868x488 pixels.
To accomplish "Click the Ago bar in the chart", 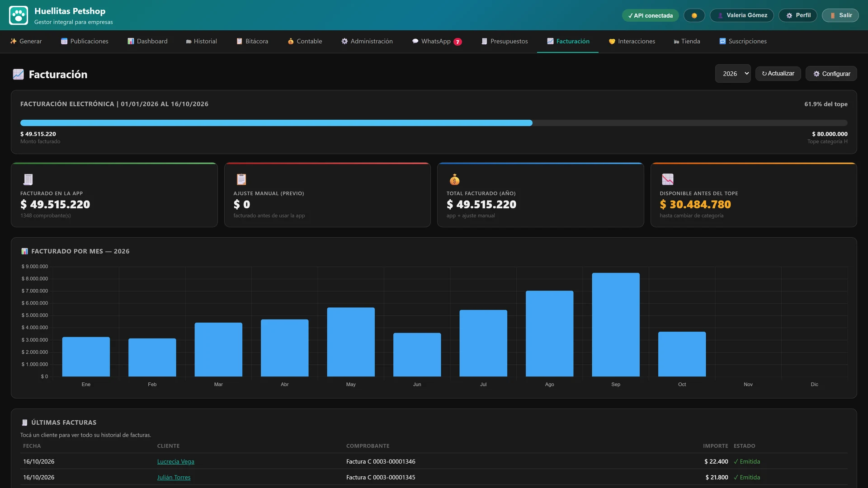I will click(549, 333).
